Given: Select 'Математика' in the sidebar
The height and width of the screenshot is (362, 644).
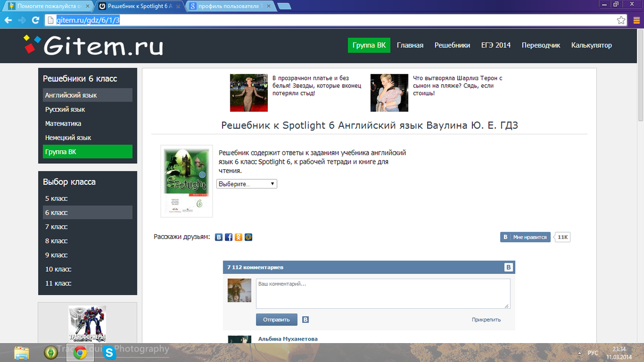Looking at the screenshot, I should pos(87,124).
